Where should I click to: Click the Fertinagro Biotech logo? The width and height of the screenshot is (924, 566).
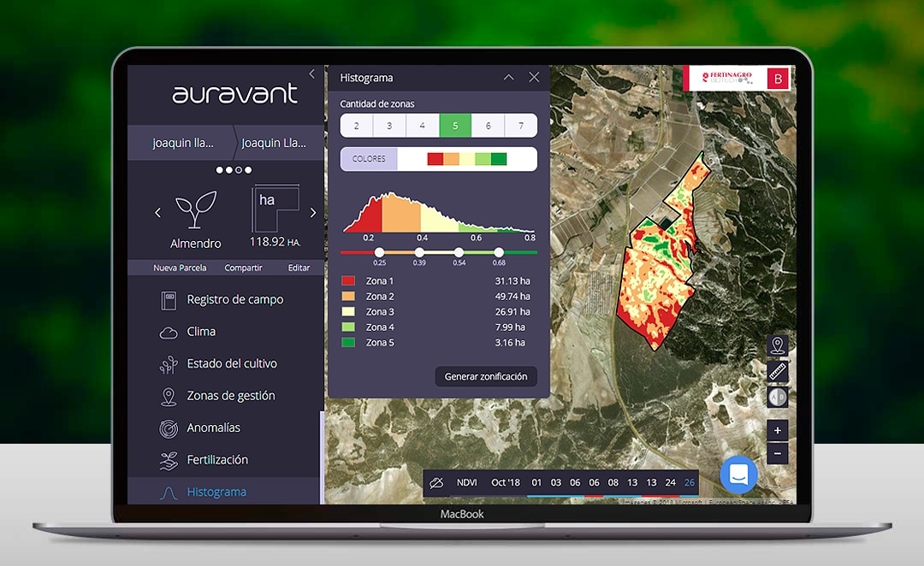(x=727, y=78)
